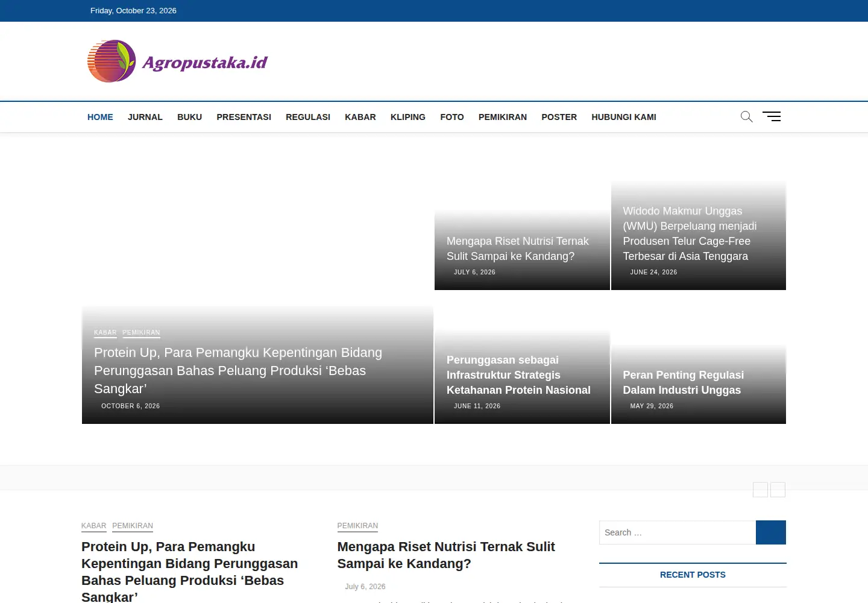
Task: Click 'JUNE 24, 2026' date on slide
Action: [654, 273]
